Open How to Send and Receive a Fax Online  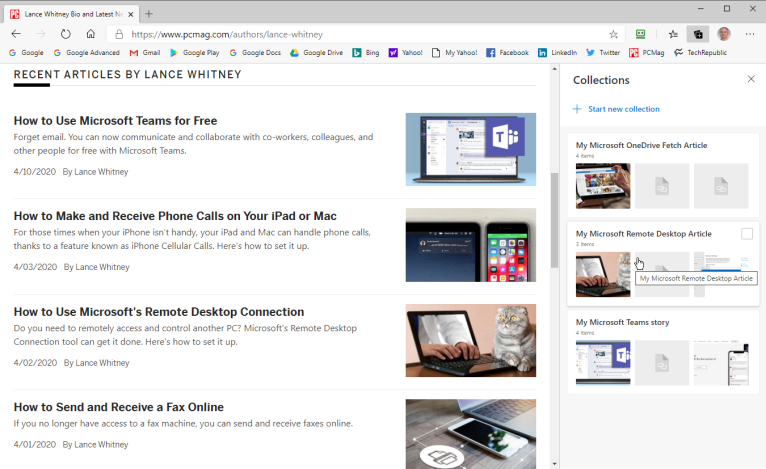click(119, 407)
